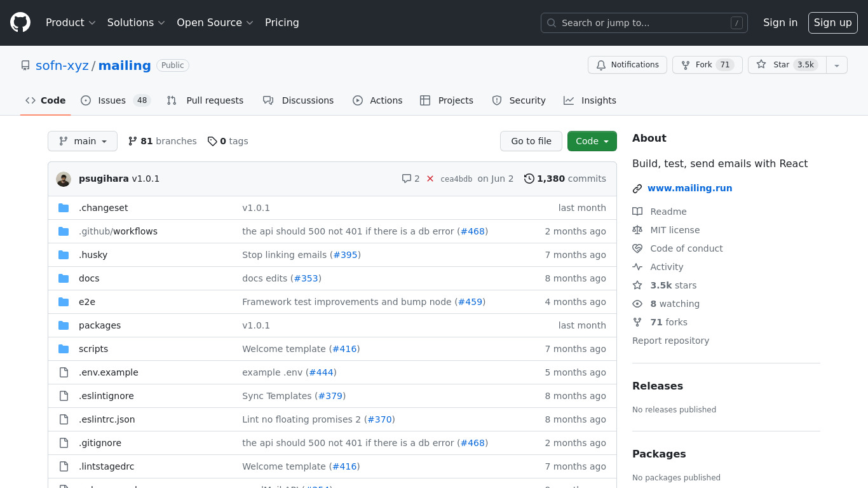Open the Open Source menu
The width and height of the screenshot is (868, 488).
[x=215, y=23]
